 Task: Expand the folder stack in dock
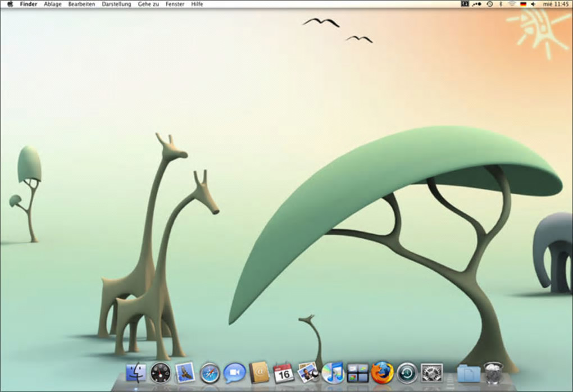[469, 373]
